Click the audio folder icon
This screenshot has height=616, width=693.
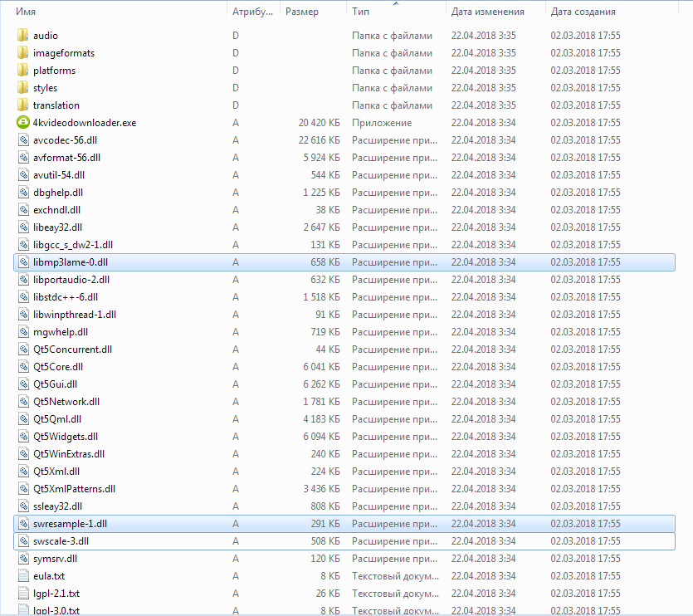[x=23, y=36]
